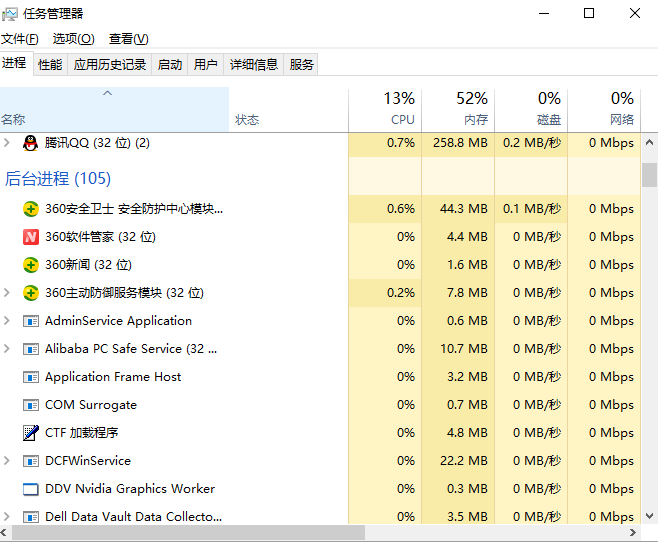
Task: Open the 查看(V) menu
Action: click(128, 39)
